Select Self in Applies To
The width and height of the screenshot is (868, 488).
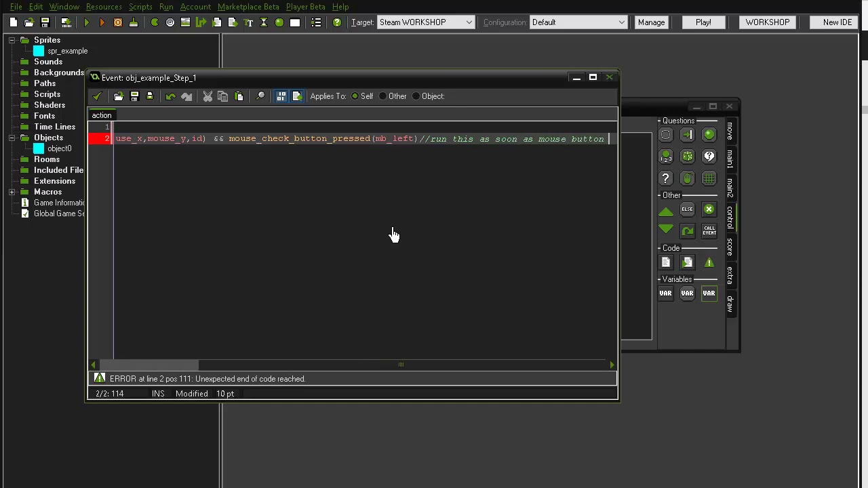[362, 96]
